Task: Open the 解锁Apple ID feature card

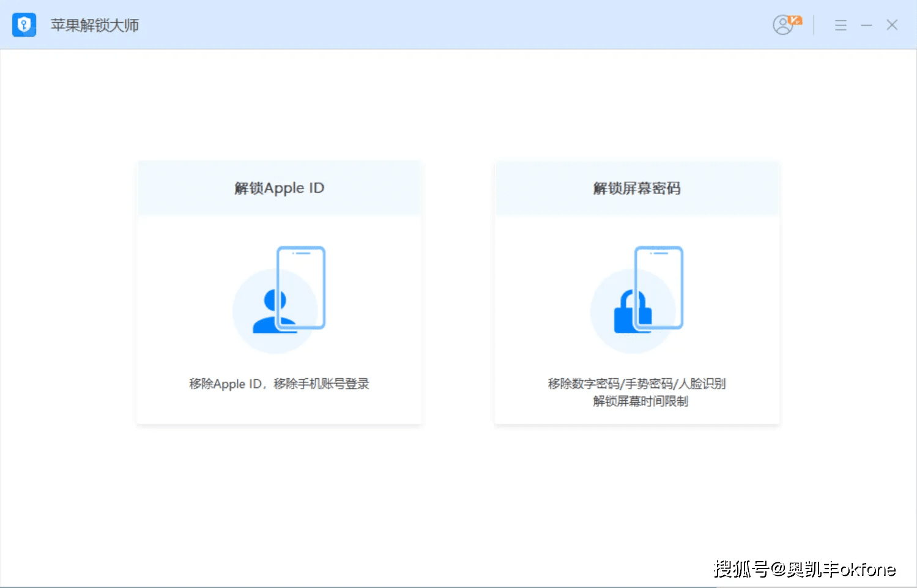Action: (280, 291)
